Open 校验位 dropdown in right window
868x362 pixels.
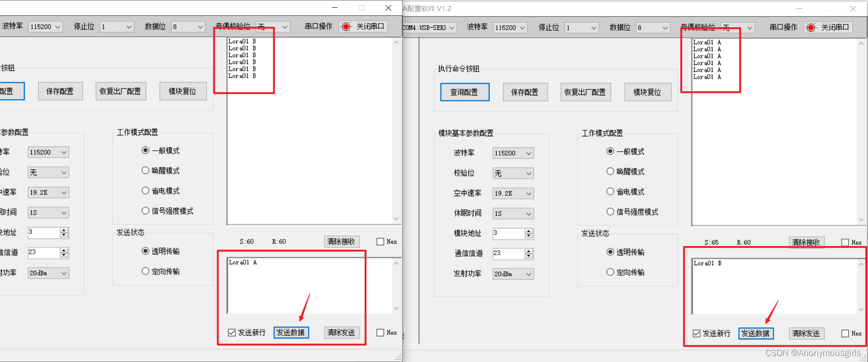click(513, 173)
